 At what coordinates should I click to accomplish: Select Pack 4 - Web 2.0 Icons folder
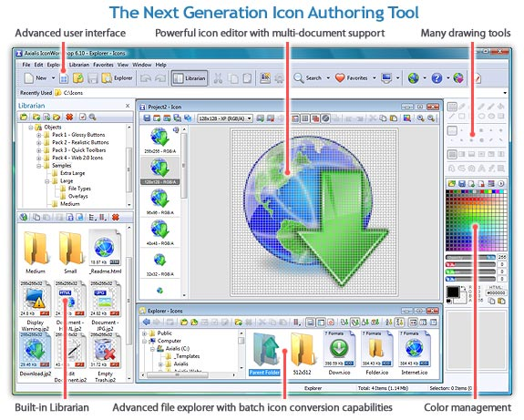(x=77, y=158)
